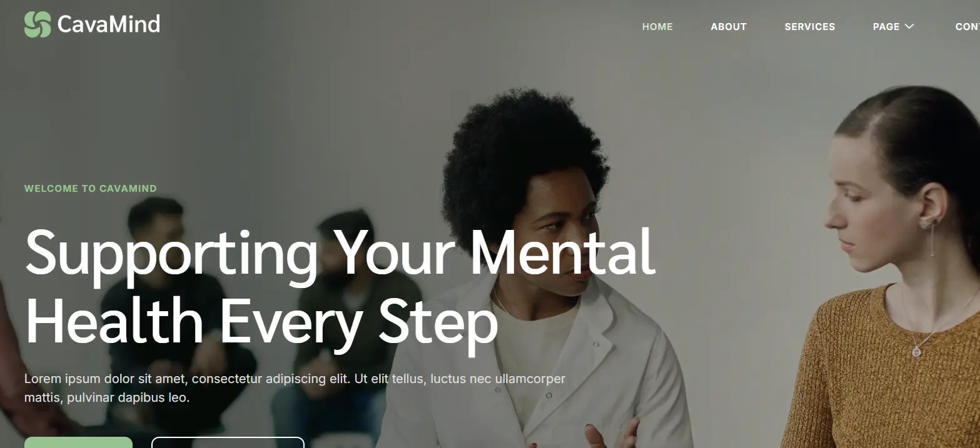The width and height of the screenshot is (980, 448).
Task: Click the pendant necklace on sweater woman
Action: click(917, 352)
